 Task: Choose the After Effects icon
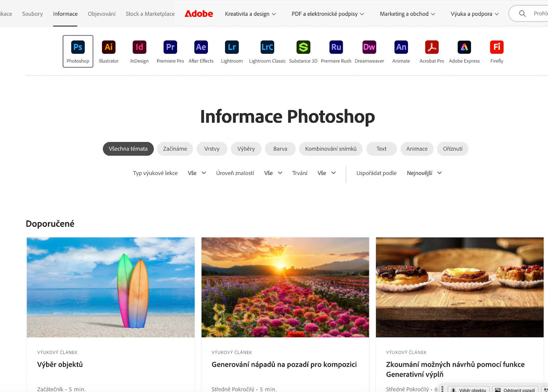point(201,47)
